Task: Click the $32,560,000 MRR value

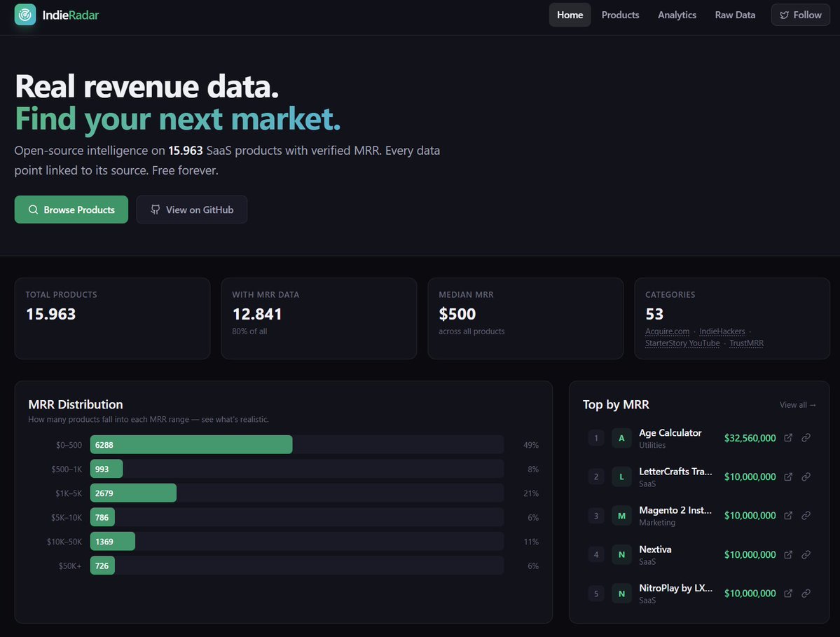Action: (x=750, y=438)
